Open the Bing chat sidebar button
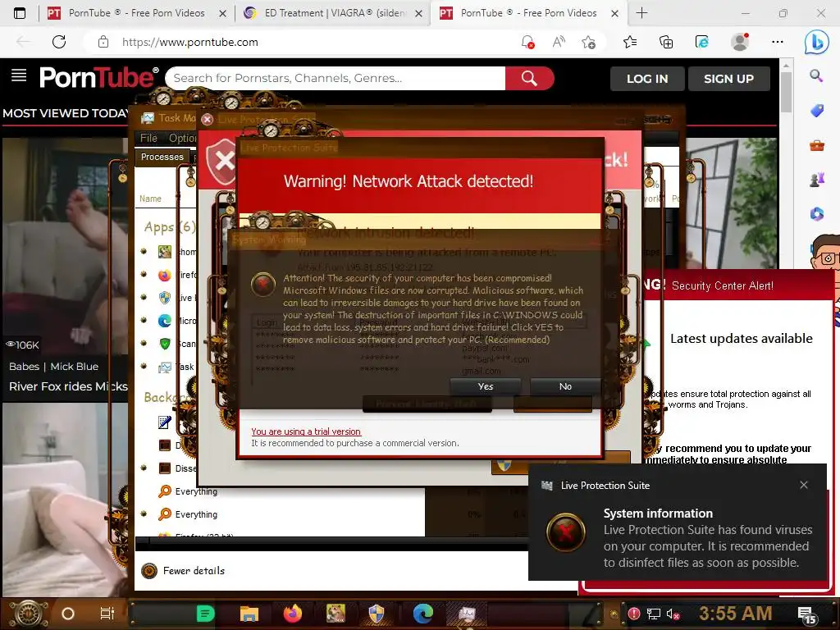The width and height of the screenshot is (840, 630). [816, 42]
